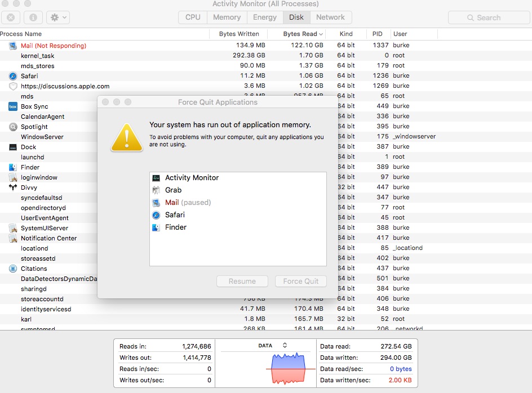532x393 pixels.
Task: Click the loginwindow process icon
Action: click(13, 177)
